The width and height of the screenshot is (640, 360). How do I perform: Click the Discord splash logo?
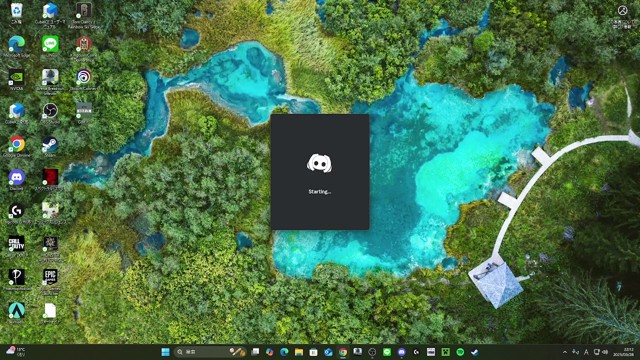click(x=319, y=163)
